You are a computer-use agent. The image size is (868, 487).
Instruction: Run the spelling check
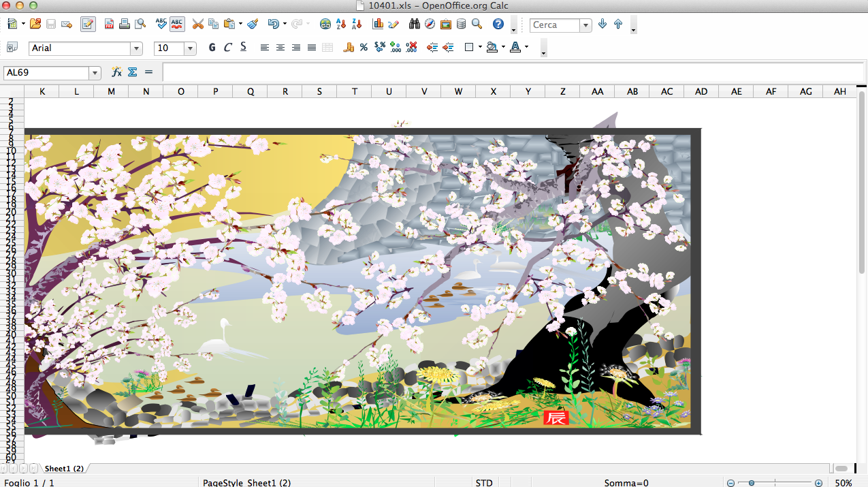(161, 25)
